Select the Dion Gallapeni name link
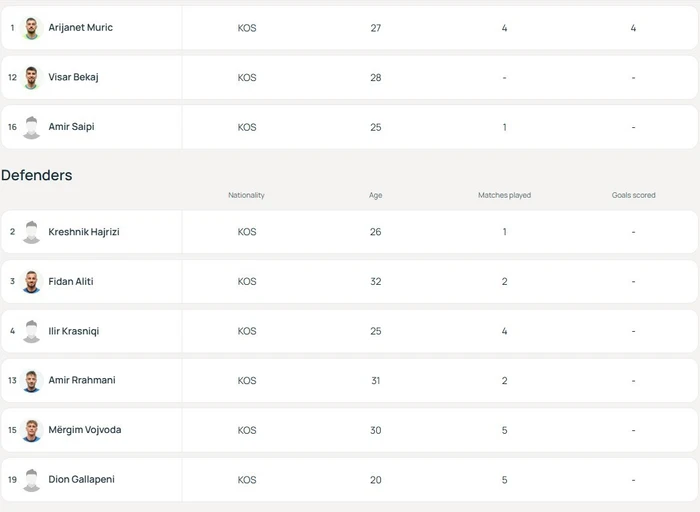Screen dimensions: 700x512 click(x=81, y=479)
